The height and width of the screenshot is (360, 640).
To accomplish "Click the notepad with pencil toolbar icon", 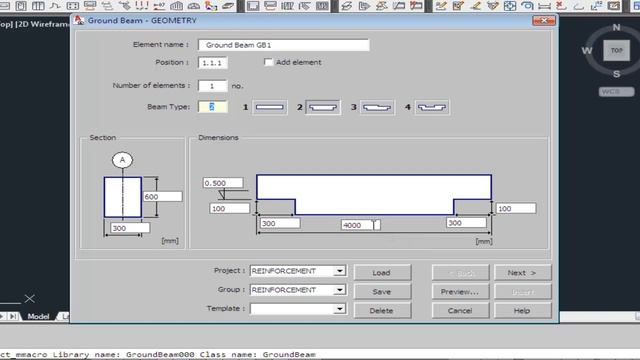I will (458, 6).
